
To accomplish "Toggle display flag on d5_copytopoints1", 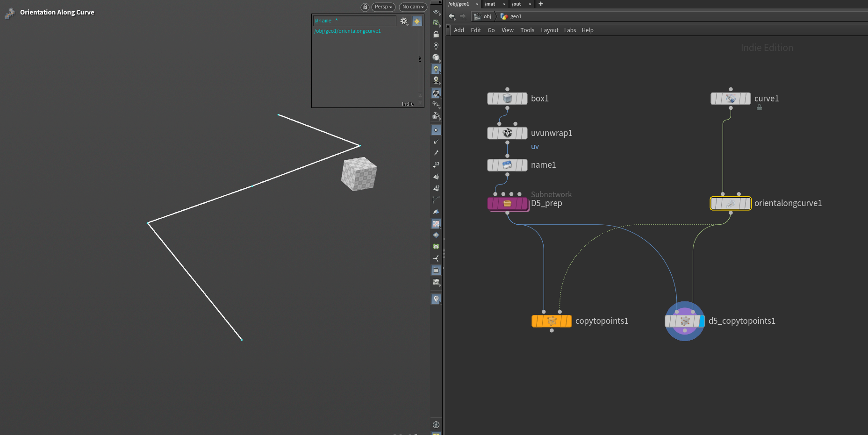I will [702, 321].
